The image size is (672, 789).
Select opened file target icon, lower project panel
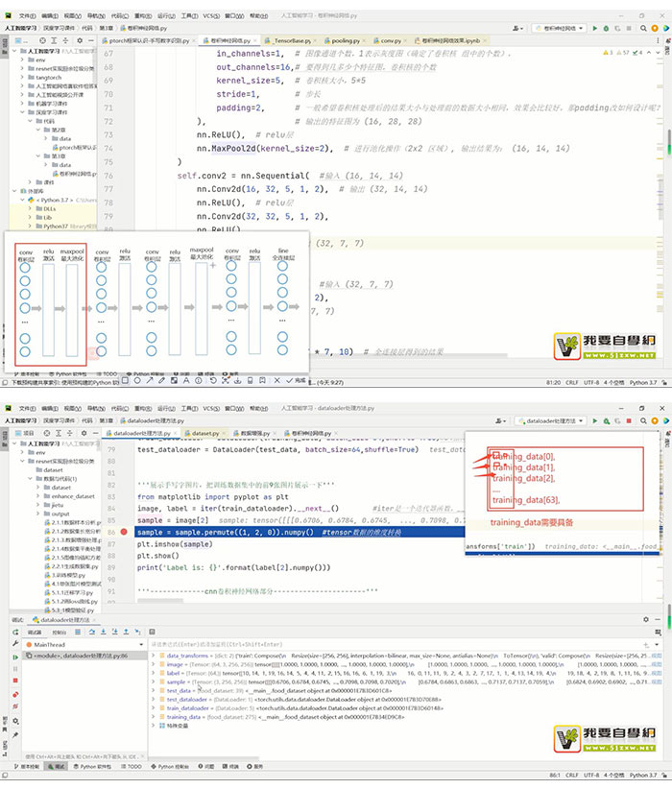click(47, 433)
